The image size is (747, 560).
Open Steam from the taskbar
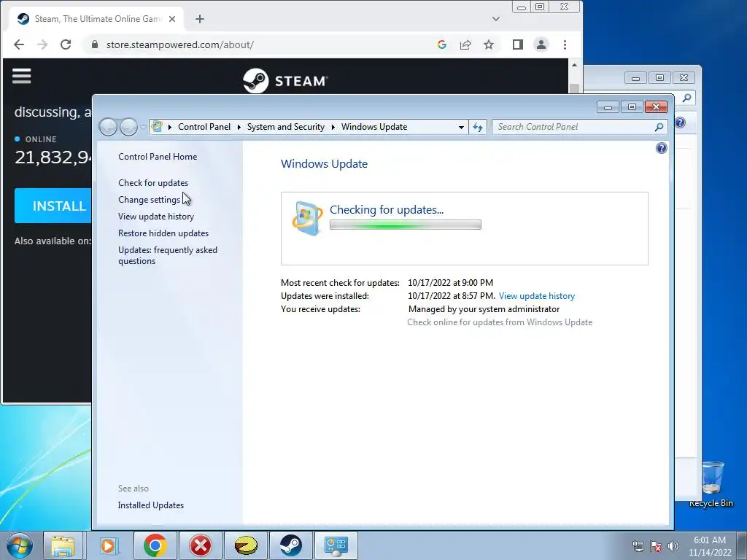coord(290,545)
